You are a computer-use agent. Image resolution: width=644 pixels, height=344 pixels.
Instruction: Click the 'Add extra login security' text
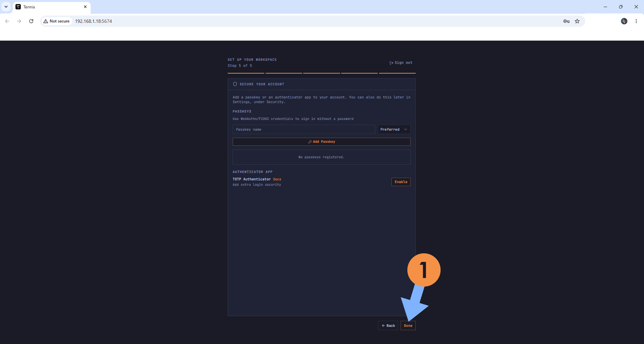tap(257, 185)
